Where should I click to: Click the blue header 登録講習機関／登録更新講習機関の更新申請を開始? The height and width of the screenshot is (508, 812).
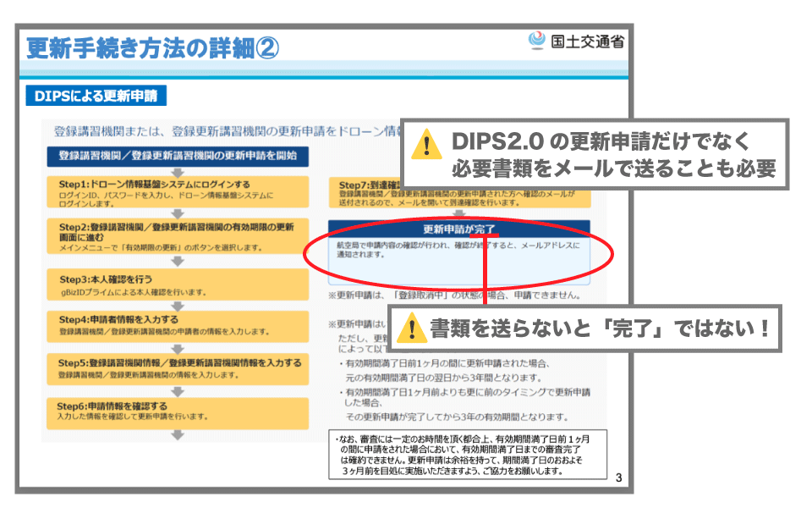(178, 156)
